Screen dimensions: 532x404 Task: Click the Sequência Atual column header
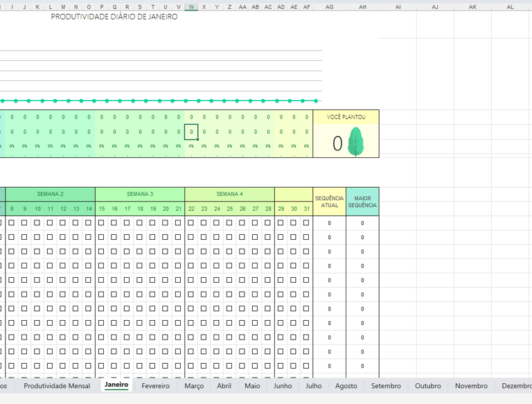pyautogui.click(x=329, y=202)
